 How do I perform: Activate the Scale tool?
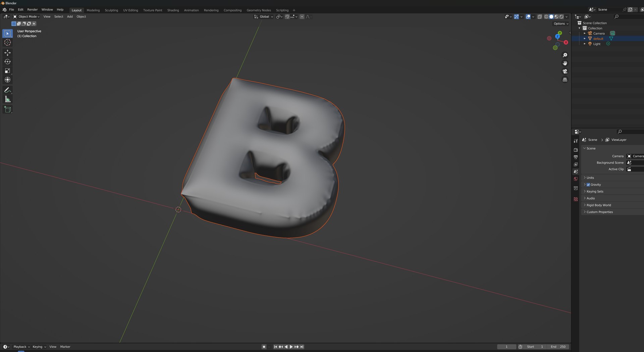pos(7,71)
